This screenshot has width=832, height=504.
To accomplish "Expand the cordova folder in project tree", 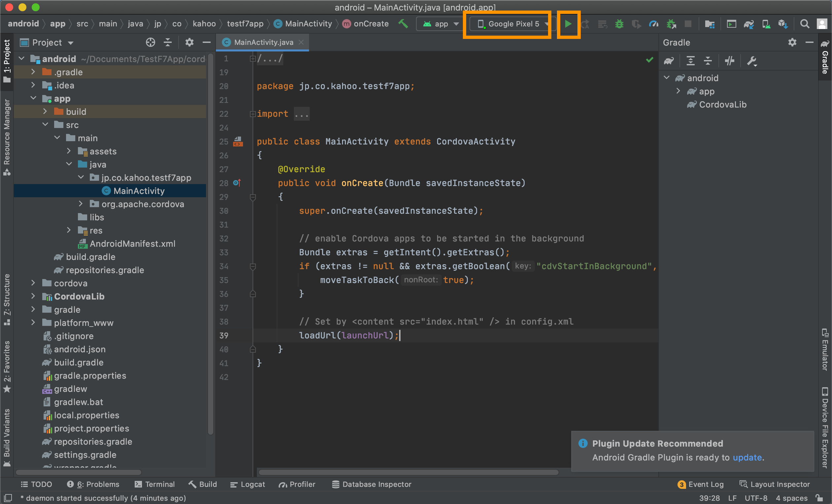I will 33,283.
